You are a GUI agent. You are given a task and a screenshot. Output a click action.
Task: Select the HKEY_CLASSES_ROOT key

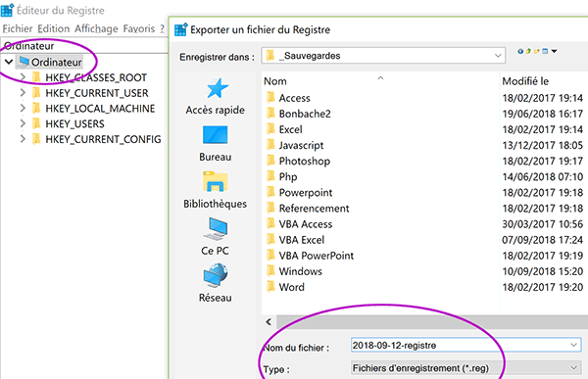click(x=96, y=77)
